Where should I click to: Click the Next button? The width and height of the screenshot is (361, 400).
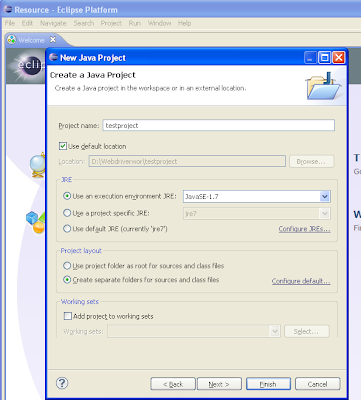click(219, 384)
